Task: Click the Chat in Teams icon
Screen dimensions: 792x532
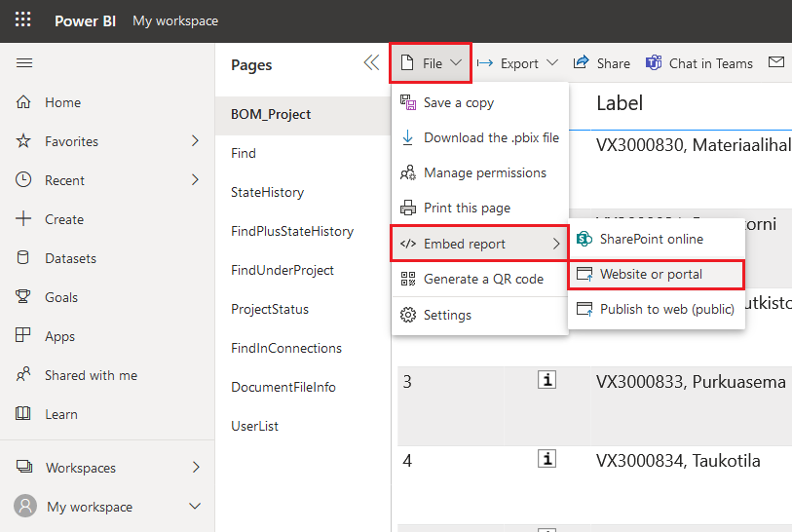Action: pyautogui.click(x=655, y=63)
